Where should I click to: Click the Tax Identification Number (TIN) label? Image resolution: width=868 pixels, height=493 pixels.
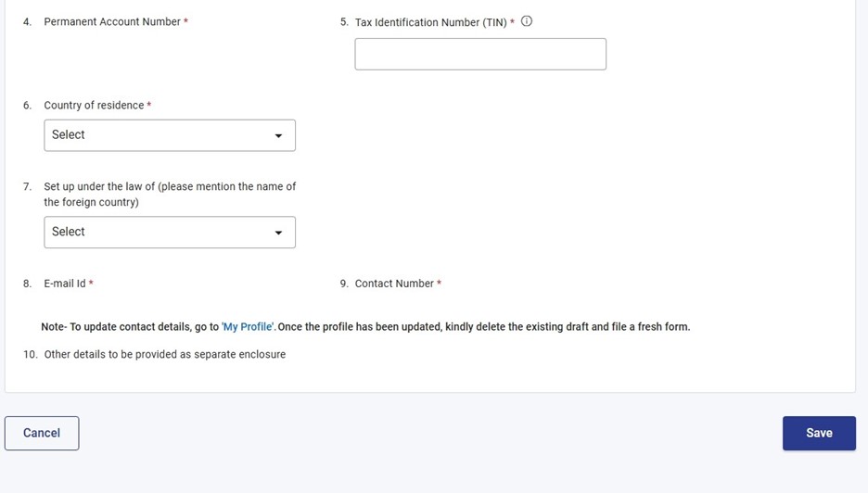click(x=430, y=22)
